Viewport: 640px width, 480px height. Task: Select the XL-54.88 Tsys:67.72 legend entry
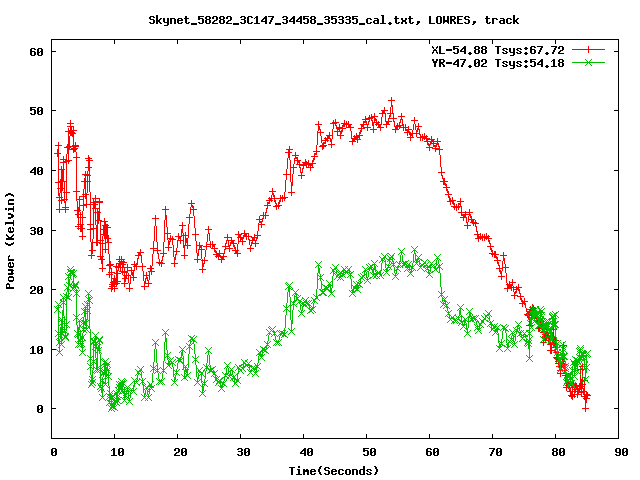pos(498,50)
